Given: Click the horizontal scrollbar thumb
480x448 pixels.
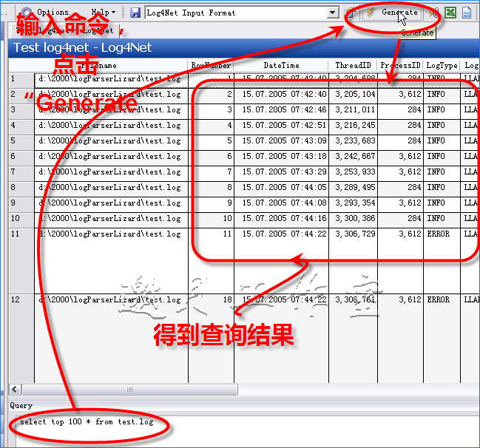Looking at the screenshot, I should tap(129, 390).
